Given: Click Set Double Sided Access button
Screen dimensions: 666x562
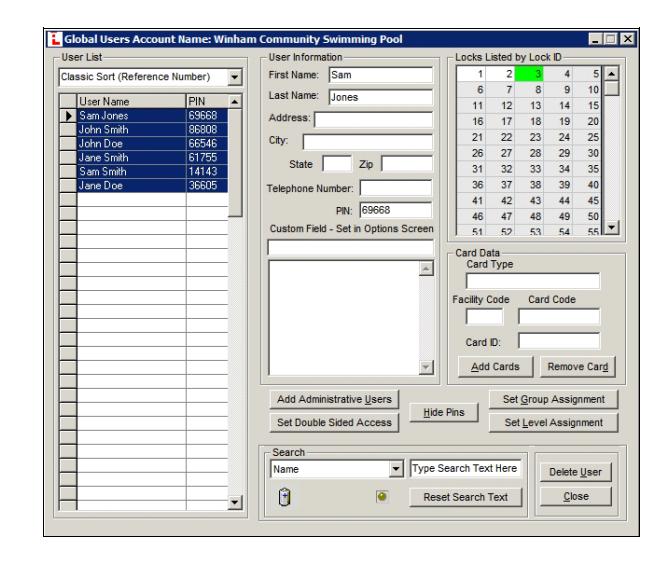Looking at the screenshot, I should pos(334,422).
